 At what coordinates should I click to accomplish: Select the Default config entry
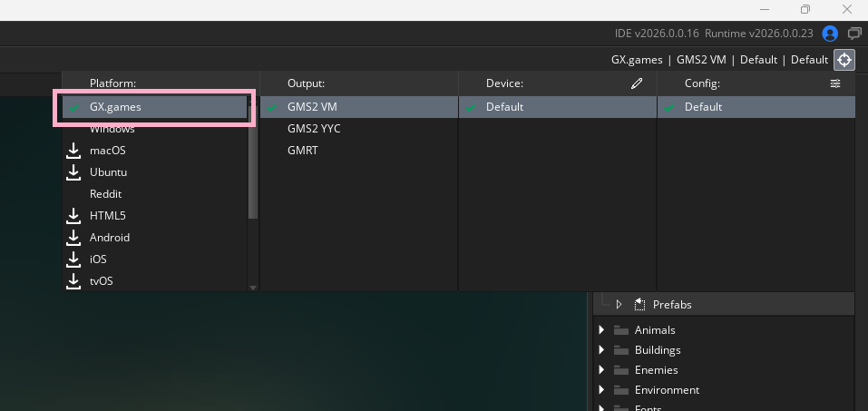(756, 107)
